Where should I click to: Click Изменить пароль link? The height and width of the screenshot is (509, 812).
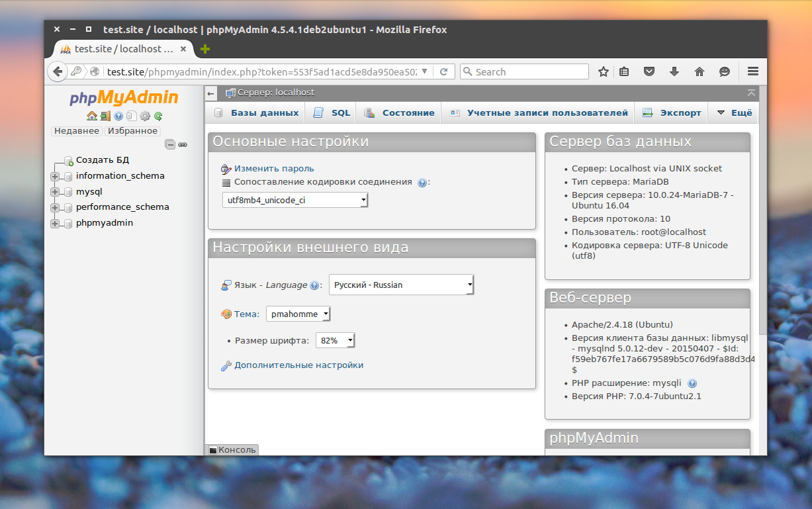click(274, 169)
